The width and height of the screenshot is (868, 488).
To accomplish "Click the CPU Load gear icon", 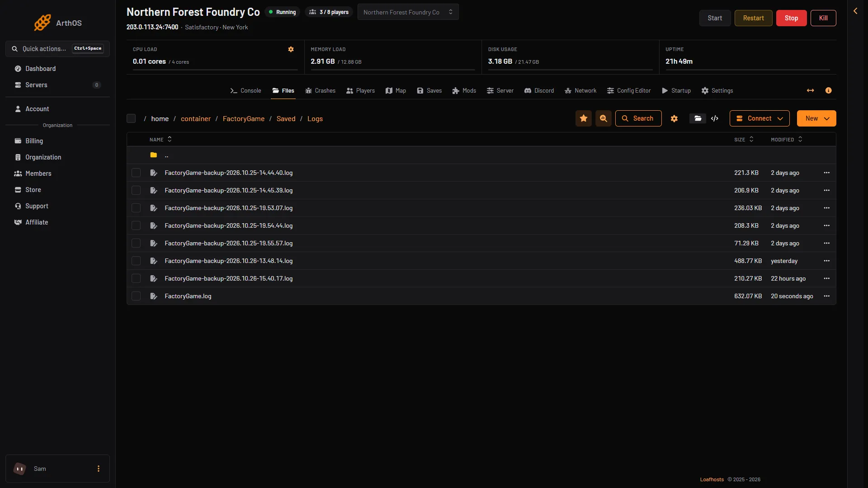I will coord(291,49).
